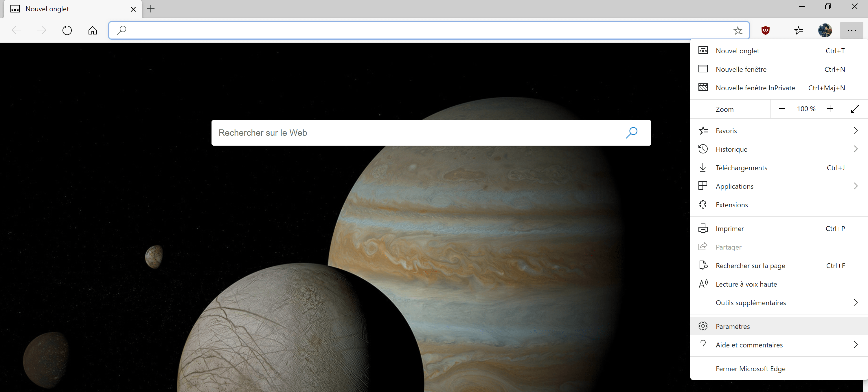Image resolution: width=868 pixels, height=392 pixels.
Task: Close the Nouvel onglet tab
Action: (133, 9)
